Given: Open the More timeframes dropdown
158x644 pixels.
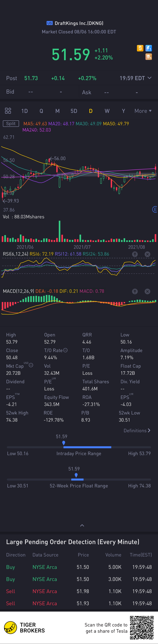Looking at the screenshot, I should pyautogui.click(x=143, y=111).
